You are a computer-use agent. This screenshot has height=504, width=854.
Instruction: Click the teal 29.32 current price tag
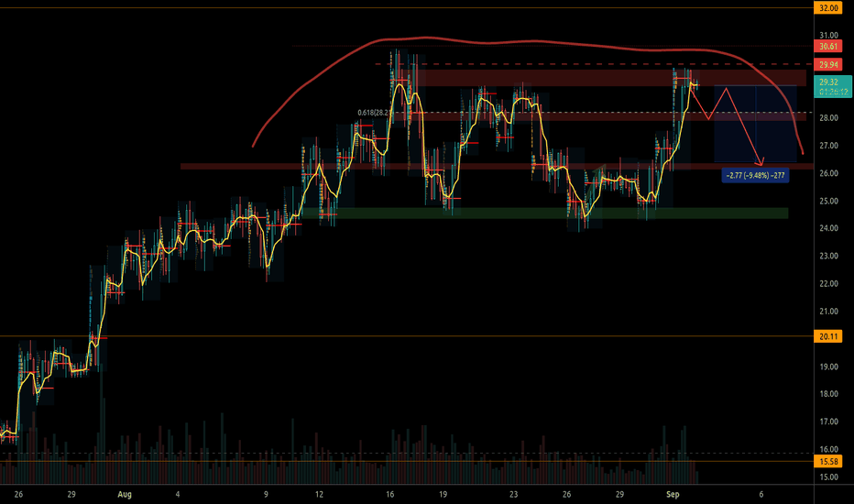click(833, 87)
